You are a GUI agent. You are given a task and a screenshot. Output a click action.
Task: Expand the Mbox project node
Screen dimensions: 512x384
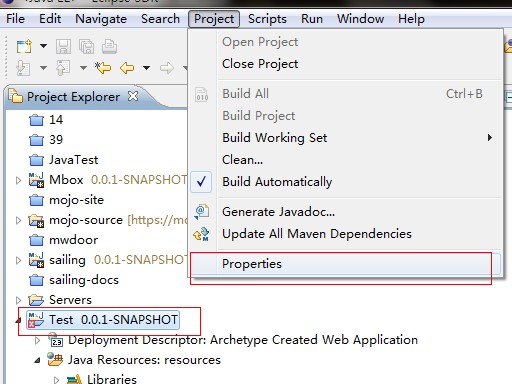(x=19, y=180)
